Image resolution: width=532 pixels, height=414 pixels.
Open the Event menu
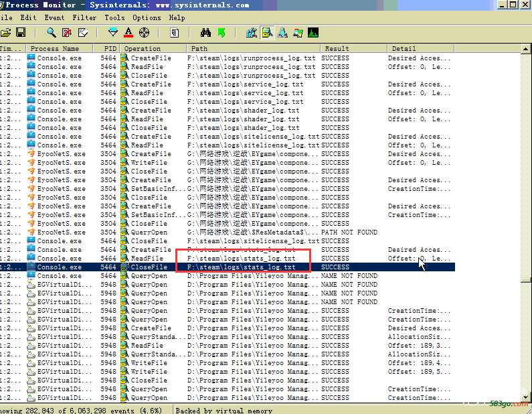tap(54, 17)
